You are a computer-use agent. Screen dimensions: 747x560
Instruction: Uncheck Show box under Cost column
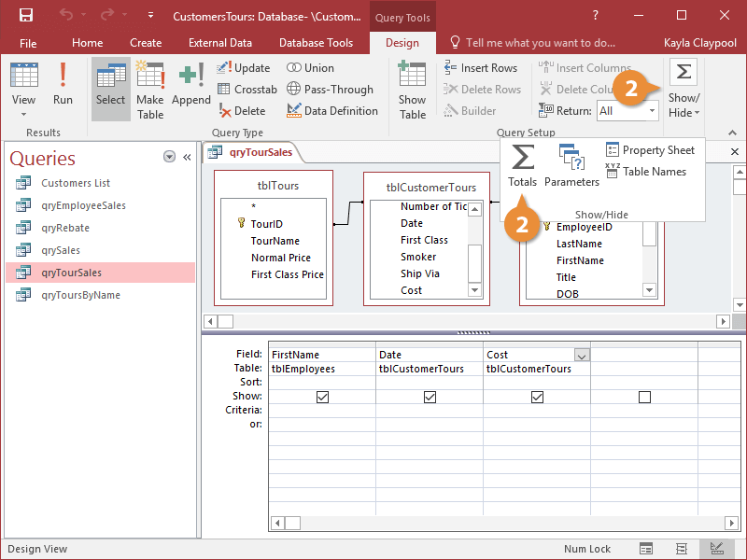(537, 397)
